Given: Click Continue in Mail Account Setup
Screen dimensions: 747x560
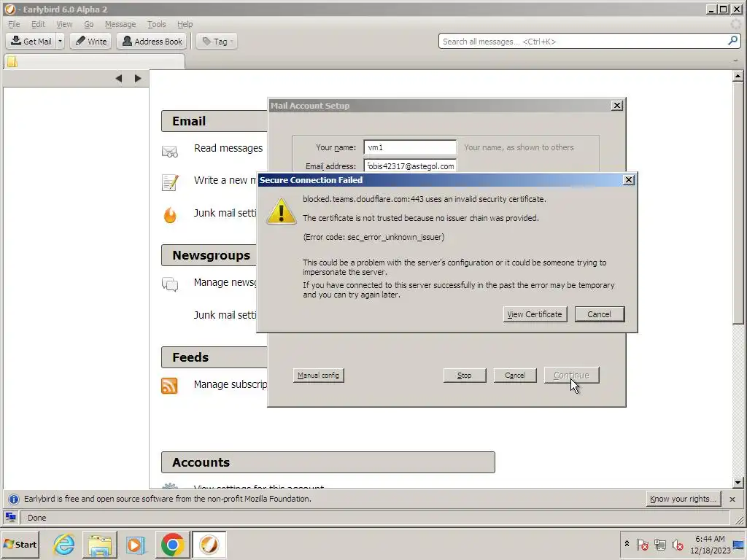Looking at the screenshot, I should pyautogui.click(x=571, y=376).
